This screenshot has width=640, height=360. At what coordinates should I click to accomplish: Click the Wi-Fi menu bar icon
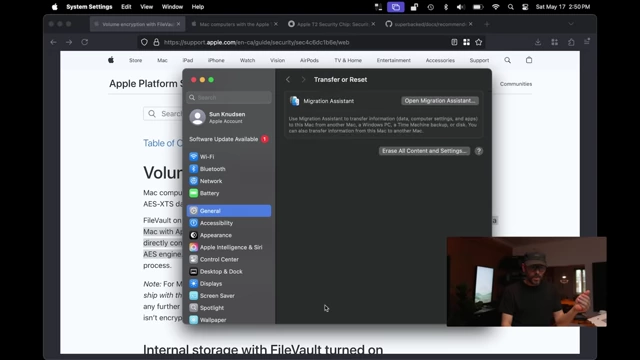point(495,7)
